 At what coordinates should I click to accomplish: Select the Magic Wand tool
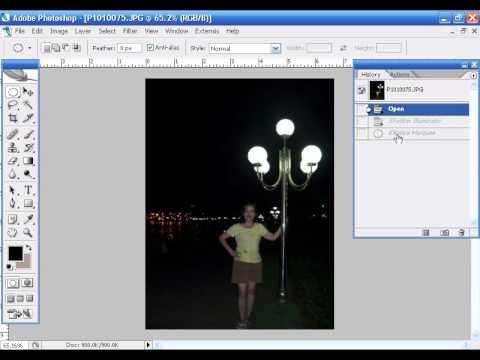28,105
